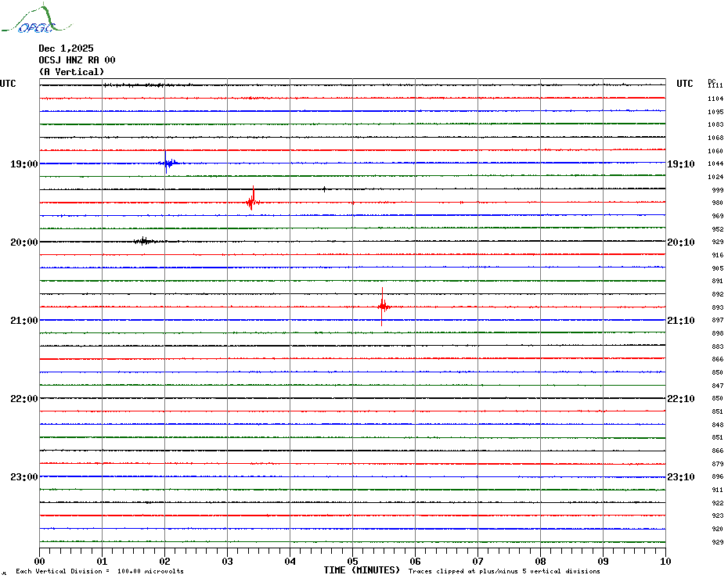Viewport: 728px width, 582px height.
Task: Click the 1044 DC offset value
Action: pyautogui.click(x=715, y=164)
